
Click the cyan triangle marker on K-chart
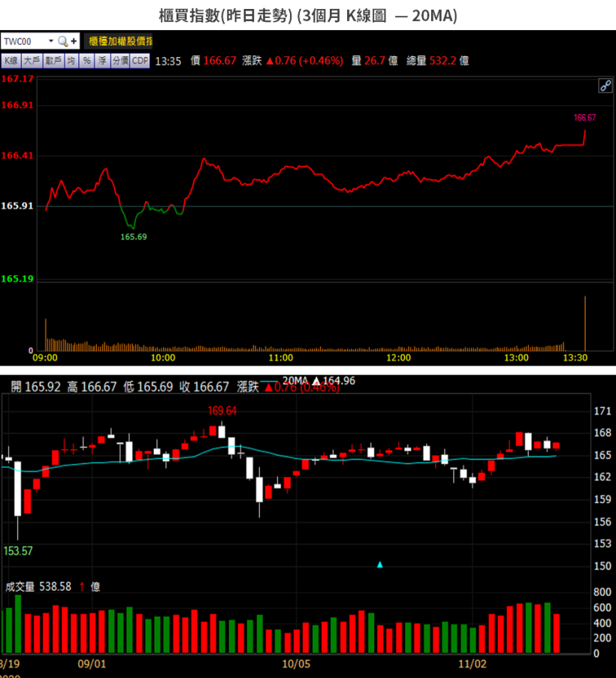pyautogui.click(x=380, y=565)
